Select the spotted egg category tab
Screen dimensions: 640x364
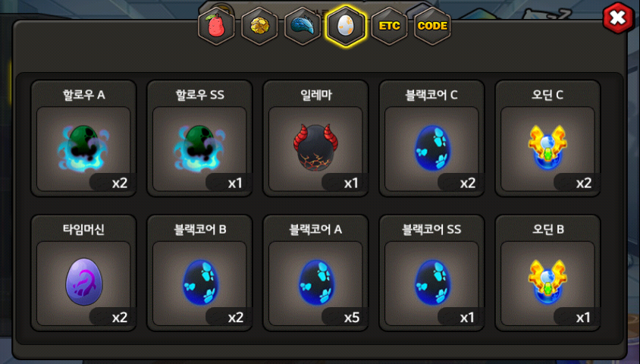346,26
